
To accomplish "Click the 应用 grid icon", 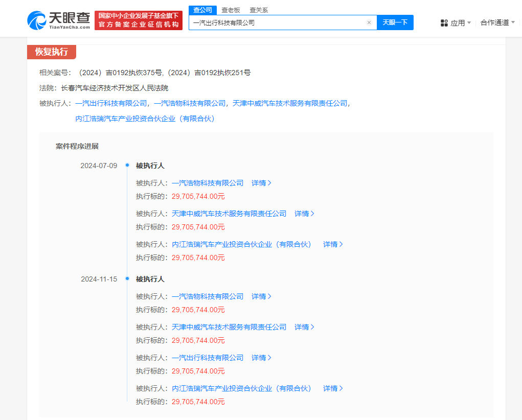I will 444,23.
